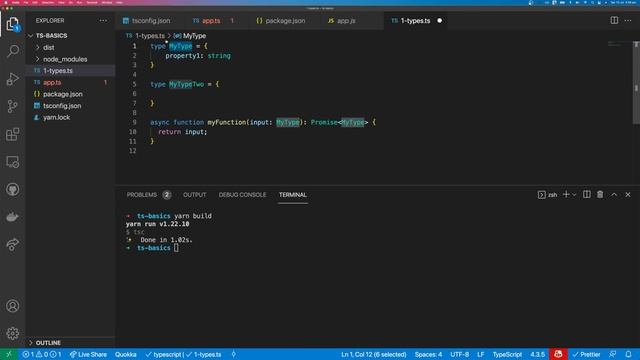
Task: Start Live Share from status bar
Action: coord(88,354)
